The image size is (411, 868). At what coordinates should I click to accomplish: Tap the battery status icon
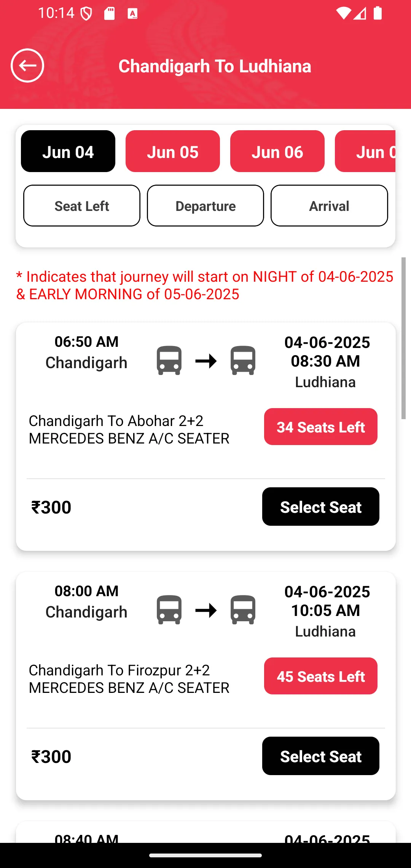click(x=378, y=13)
